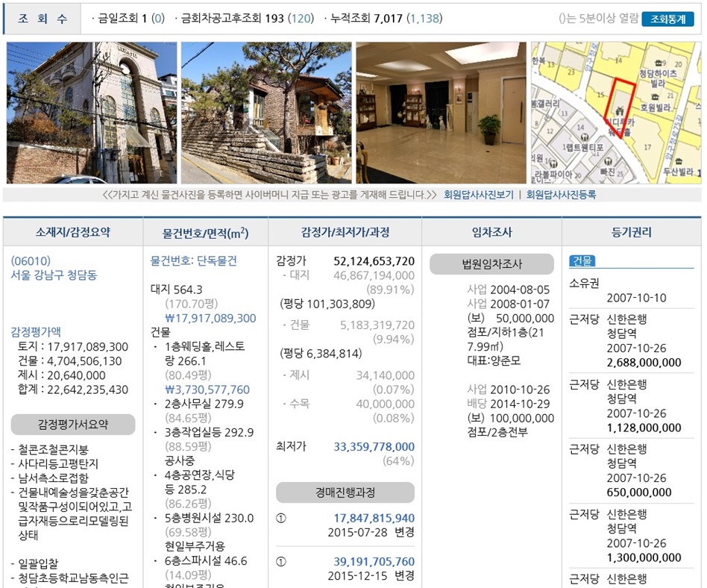Click the 감정평가액 link

point(36,332)
